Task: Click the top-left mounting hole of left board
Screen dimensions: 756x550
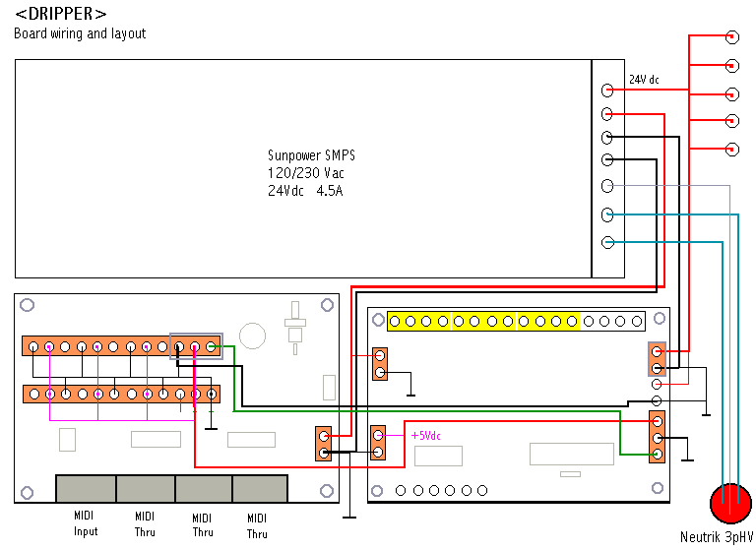Action: [x=28, y=306]
